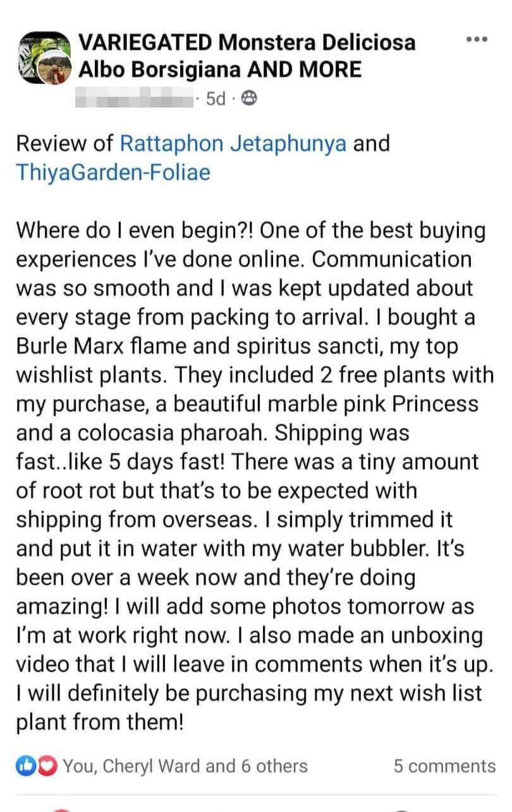The width and height of the screenshot is (512, 812).
Task: Open the VARIEGATED Monstera Deliciosa group title
Action: pos(247,42)
